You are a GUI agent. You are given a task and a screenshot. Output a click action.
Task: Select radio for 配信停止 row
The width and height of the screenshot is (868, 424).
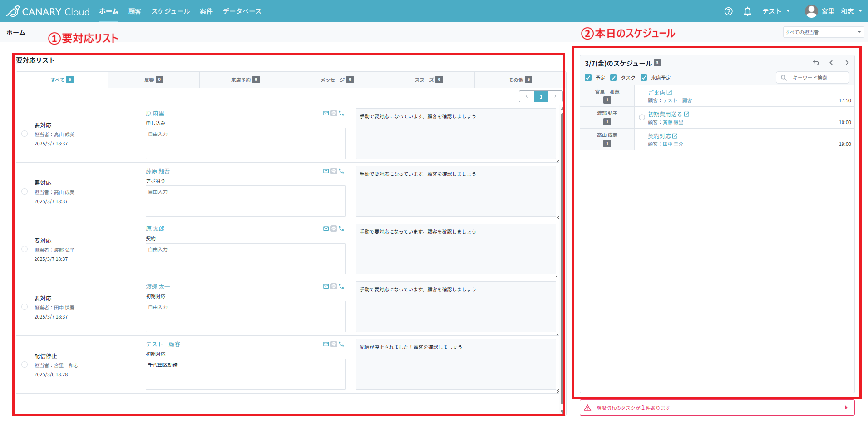pyautogui.click(x=25, y=364)
